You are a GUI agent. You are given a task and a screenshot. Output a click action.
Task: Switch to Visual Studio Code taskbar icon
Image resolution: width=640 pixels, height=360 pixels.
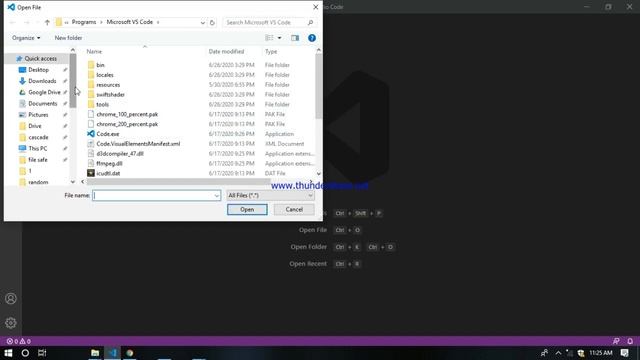(113, 353)
